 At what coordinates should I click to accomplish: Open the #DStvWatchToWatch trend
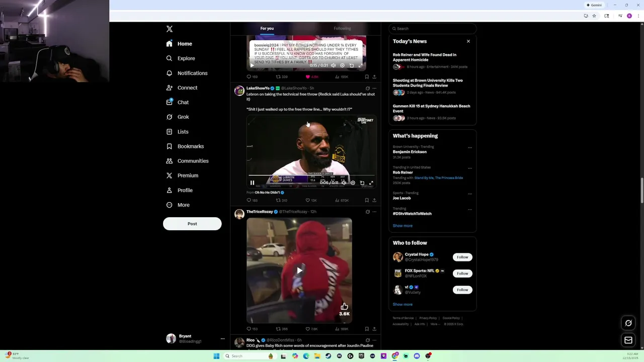[412, 214]
